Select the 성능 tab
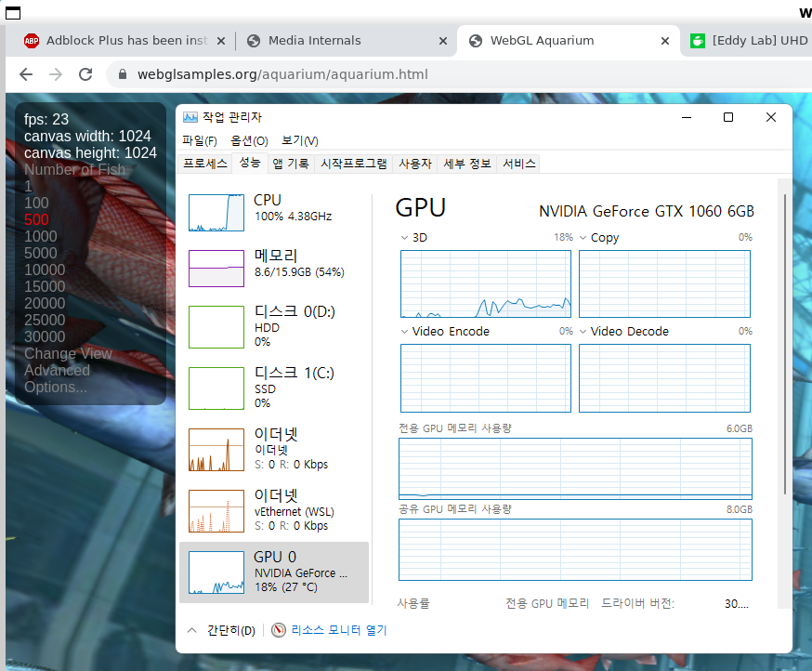Image resolution: width=812 pixels, height=671 pixels. (x=250, y=163)
